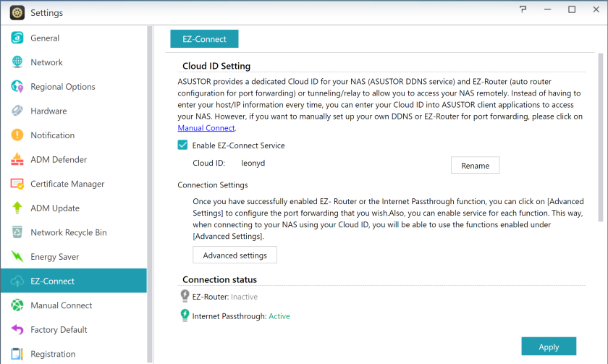Open Advanced settings button
The height and width of the screenshot is (364, 608).
point(235,255)
